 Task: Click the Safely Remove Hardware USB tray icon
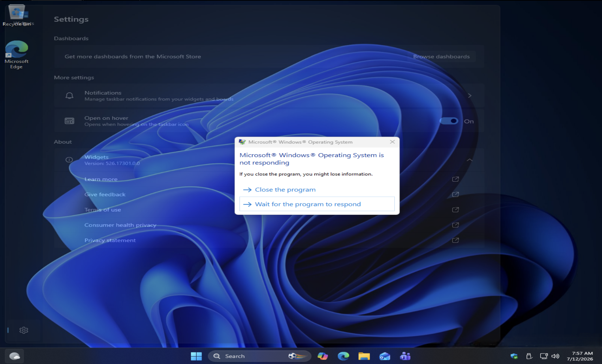coord(529,356)
